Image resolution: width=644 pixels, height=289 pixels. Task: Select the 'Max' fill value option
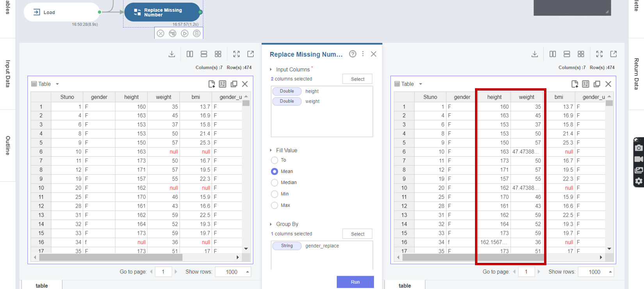(x=274, y=205)
